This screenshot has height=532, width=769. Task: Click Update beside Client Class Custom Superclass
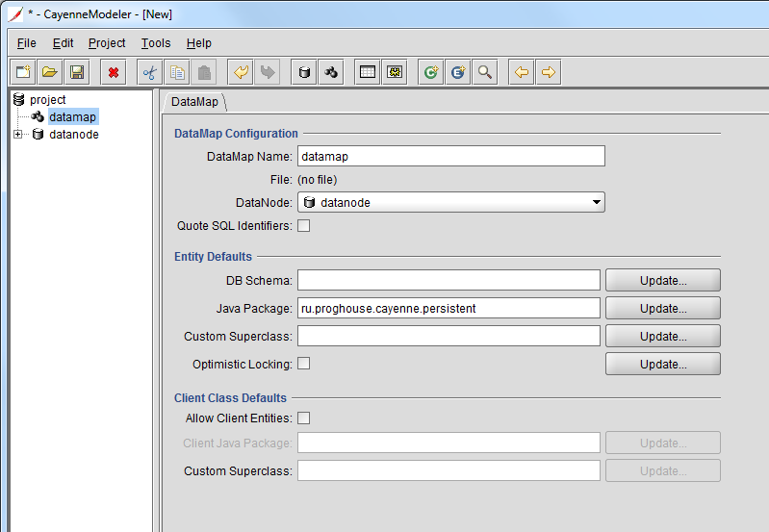663,471
